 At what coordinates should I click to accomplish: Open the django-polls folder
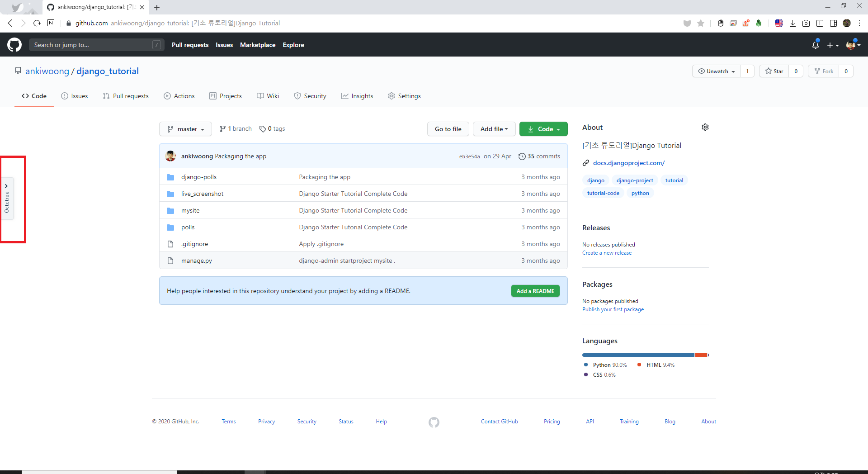(199, 177)
